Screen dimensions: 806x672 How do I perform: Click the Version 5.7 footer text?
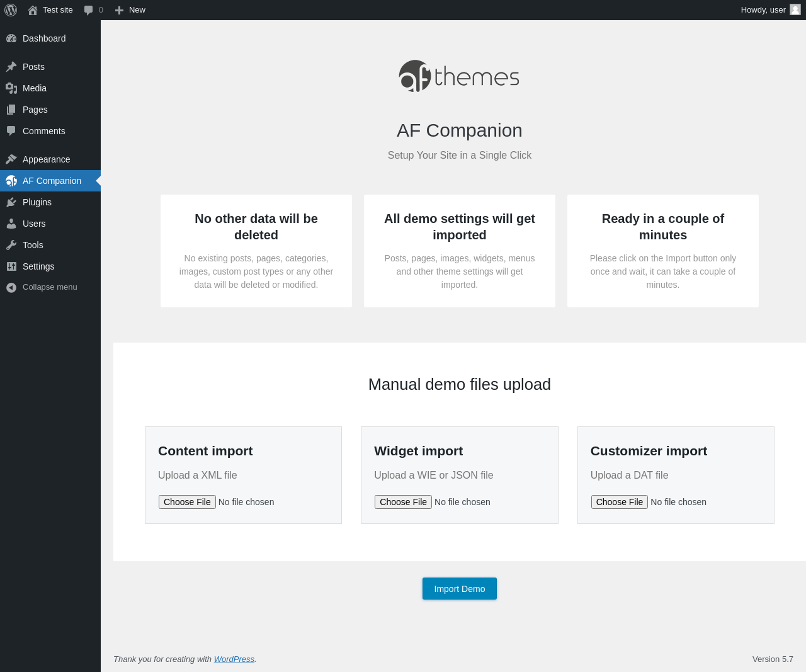click(x=773, y=659)
